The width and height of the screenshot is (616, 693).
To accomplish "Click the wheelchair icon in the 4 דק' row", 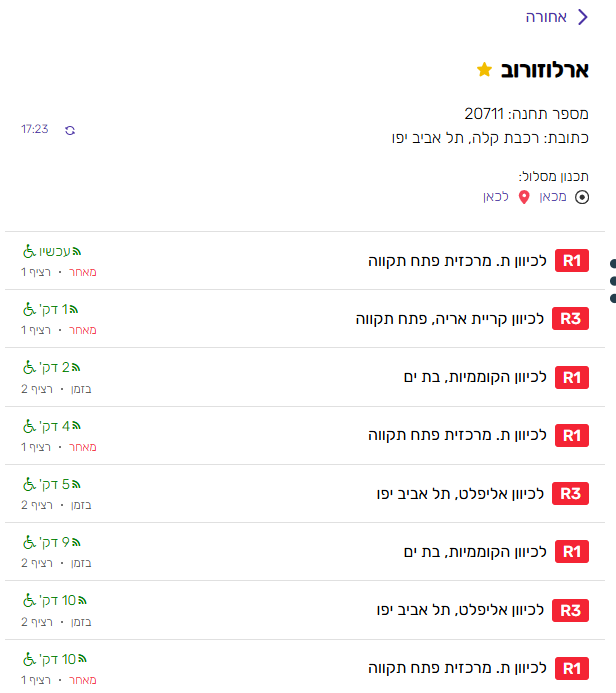I will (x=28, y=426).
